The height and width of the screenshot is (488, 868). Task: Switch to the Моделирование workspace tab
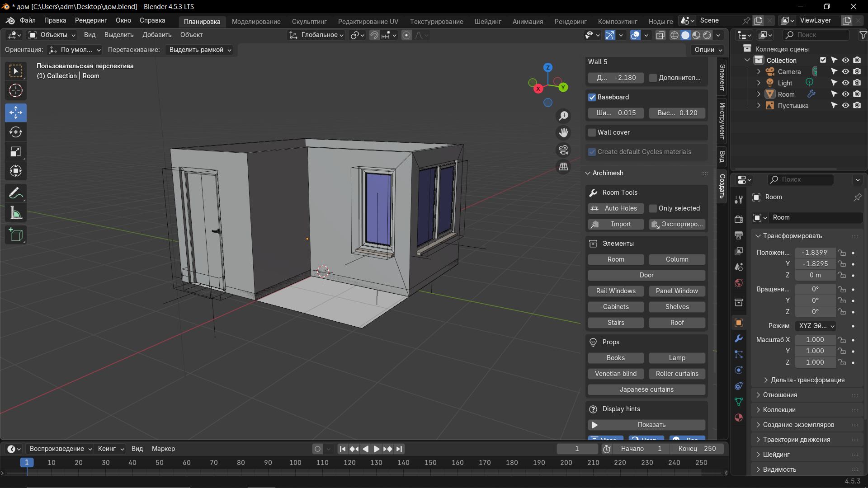click(256, 21)
